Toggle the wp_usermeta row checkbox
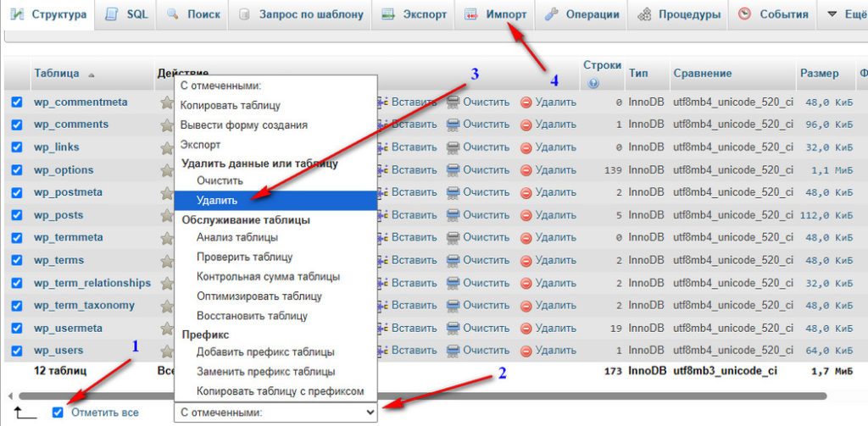The width and height of the screenshot is (868, 426). (x=17, y=328)
